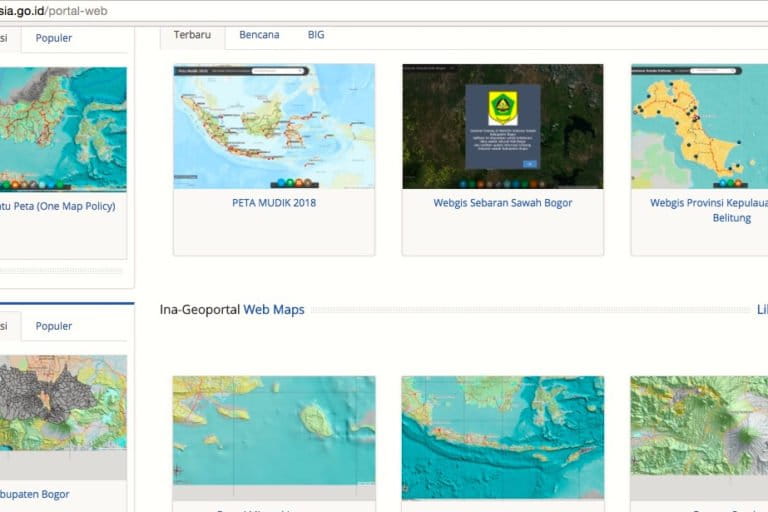
Task: Switch to the Terbaru tab
Action: [192, 35]
